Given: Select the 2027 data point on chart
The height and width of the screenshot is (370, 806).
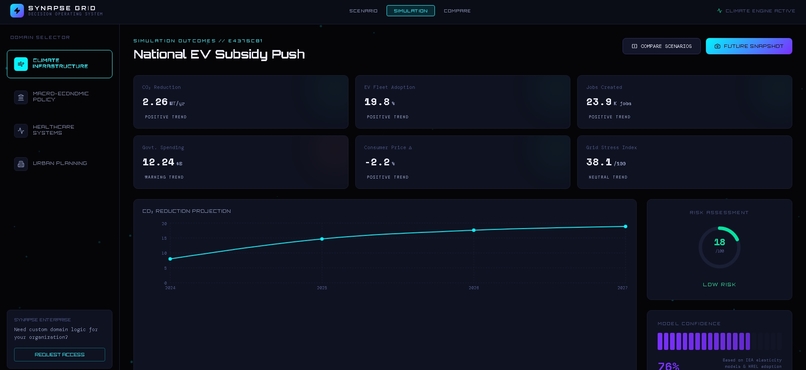Looking at the screenshot, I should 625,227.
